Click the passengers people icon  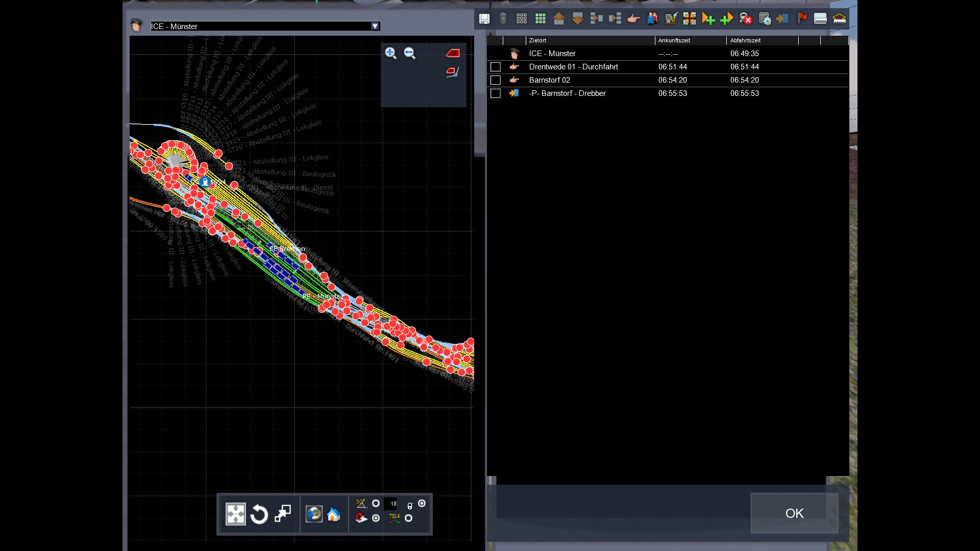652,19
